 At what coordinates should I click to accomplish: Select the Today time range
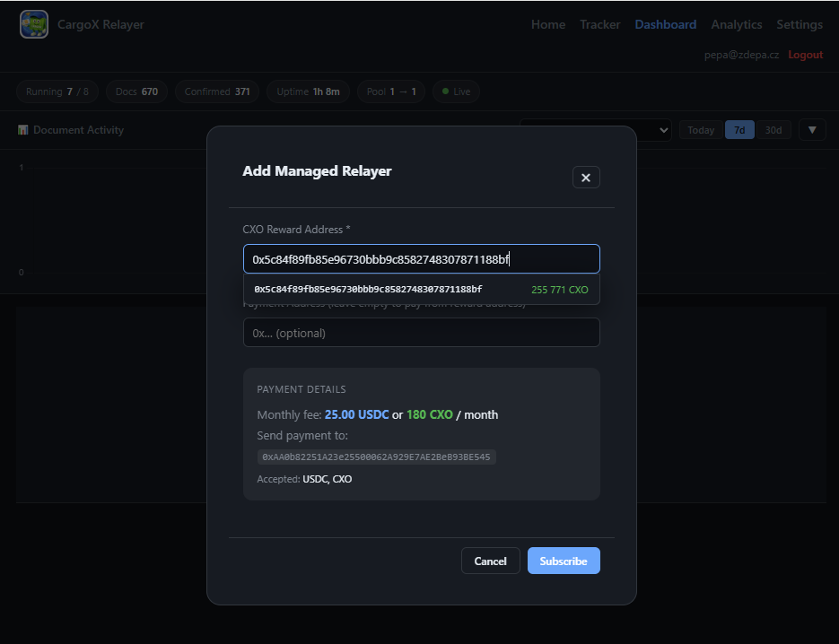click(701, 129)
